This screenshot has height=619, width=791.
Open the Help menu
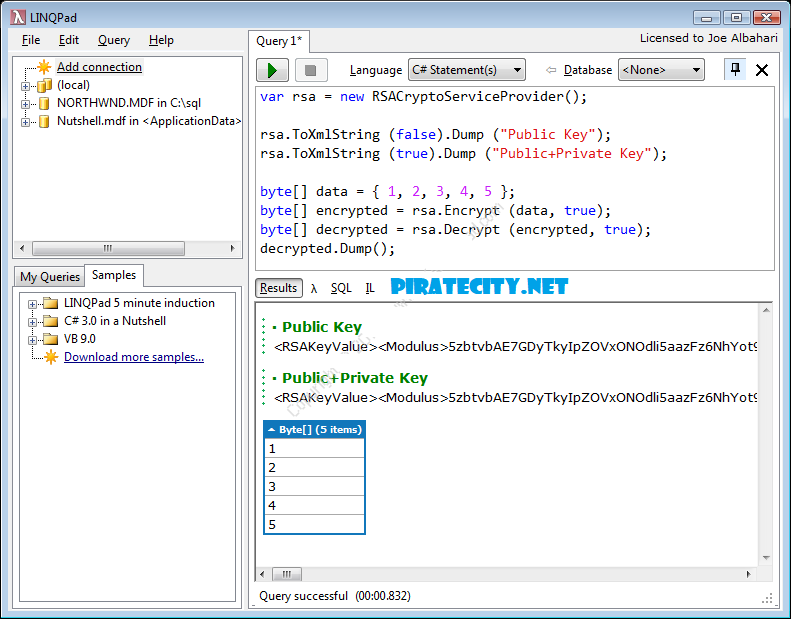pos(161,40)
